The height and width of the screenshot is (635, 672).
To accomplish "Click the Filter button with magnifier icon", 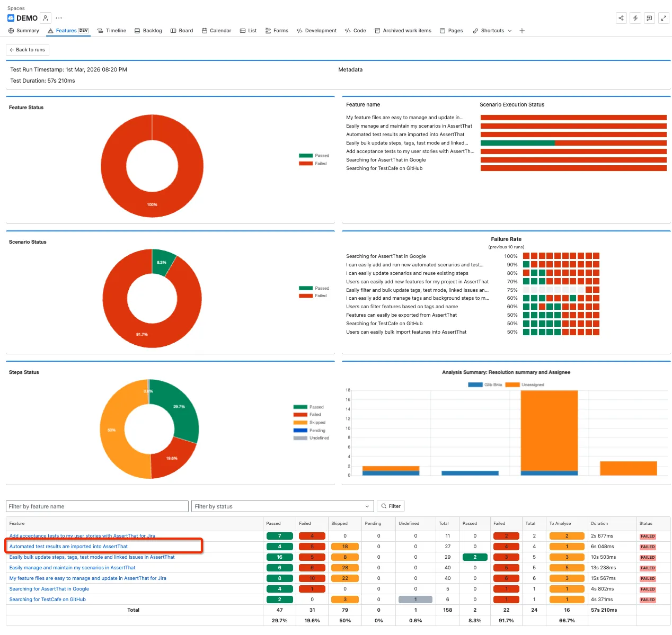I will [391, 506].
